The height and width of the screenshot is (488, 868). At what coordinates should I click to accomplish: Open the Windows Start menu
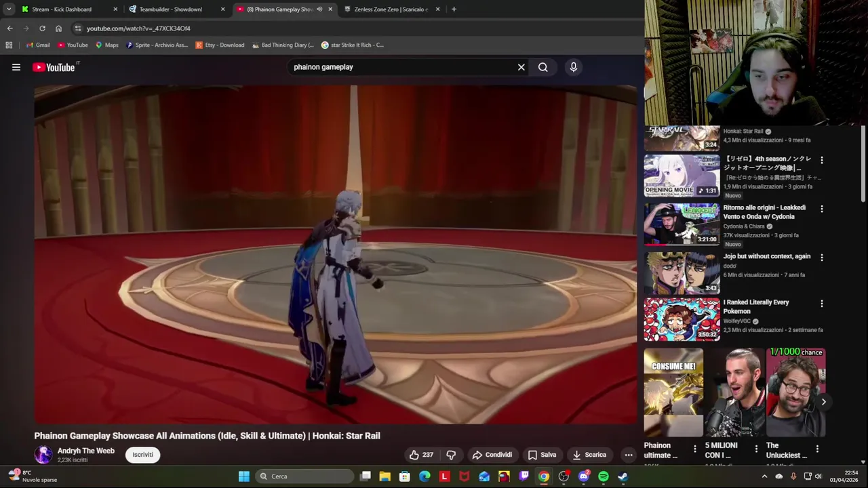coord(244,476)
